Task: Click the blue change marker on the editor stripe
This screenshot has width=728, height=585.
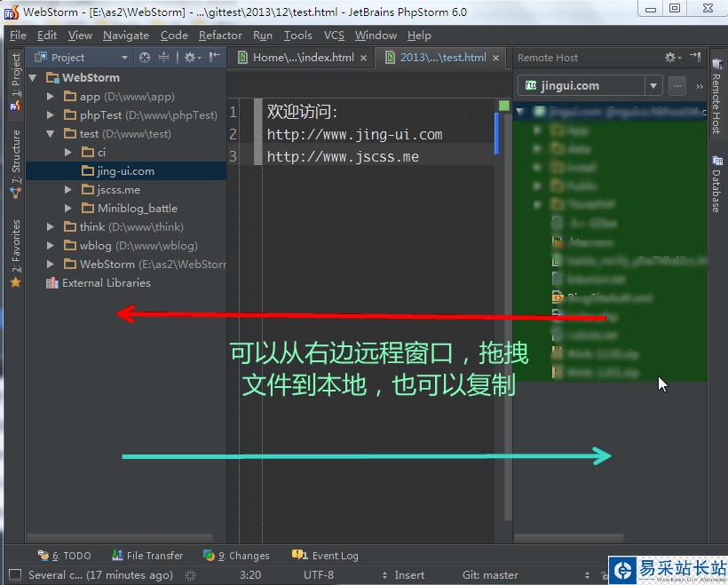Action: pyautogui.click(x=496, y=134)
